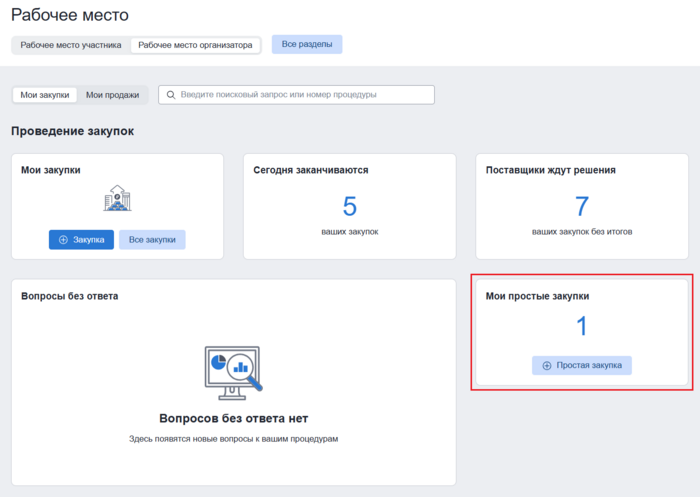Click the Вопросы без ответа card header
Viewport: 700px width, 497px height.
pyautogui.click(x=70, y=296)
